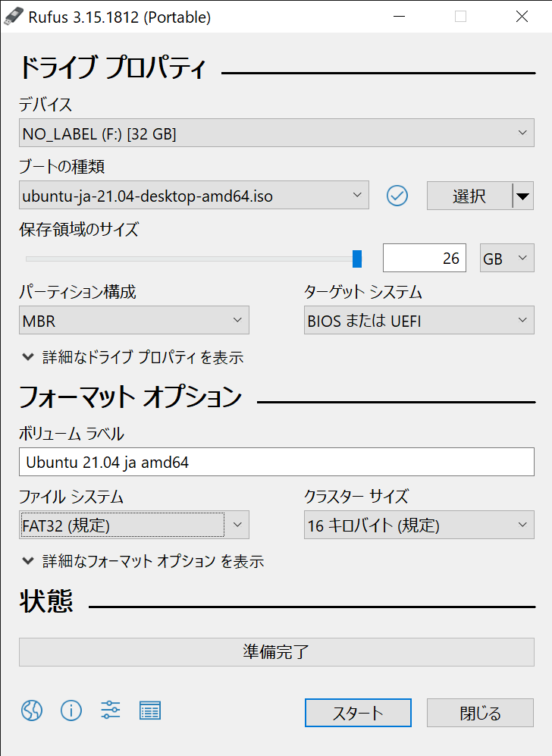Click the Rufus USB icon in title bar
This screenshot has height=756, width=552.
[13, 17]
